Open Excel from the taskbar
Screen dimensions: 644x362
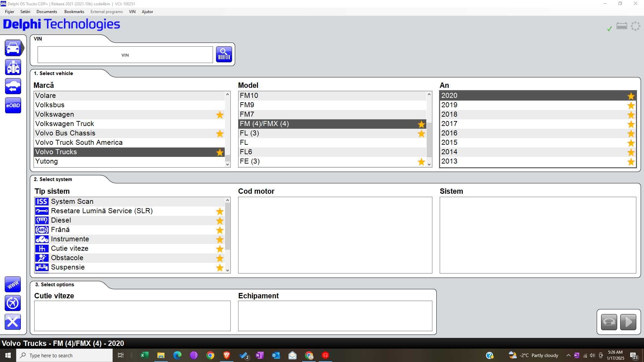tap(145, 355)
